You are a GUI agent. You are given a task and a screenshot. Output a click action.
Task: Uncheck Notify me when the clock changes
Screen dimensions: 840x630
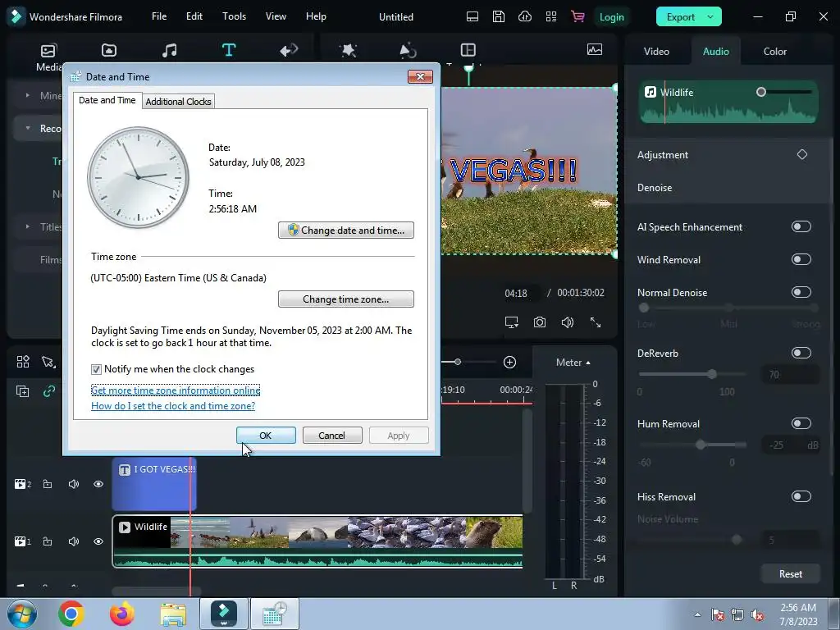click(x=96, y=369)
